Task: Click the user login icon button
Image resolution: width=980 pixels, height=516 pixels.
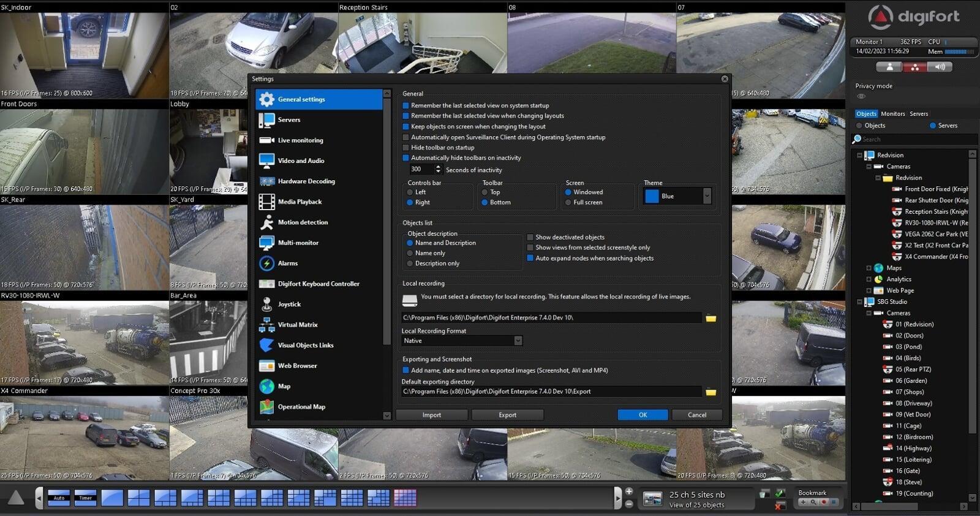Action: coord(889,67)
